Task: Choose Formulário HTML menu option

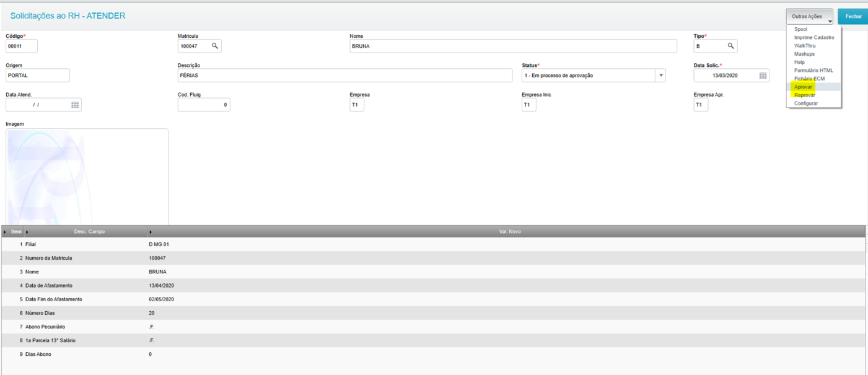Action: pos(813,71)
